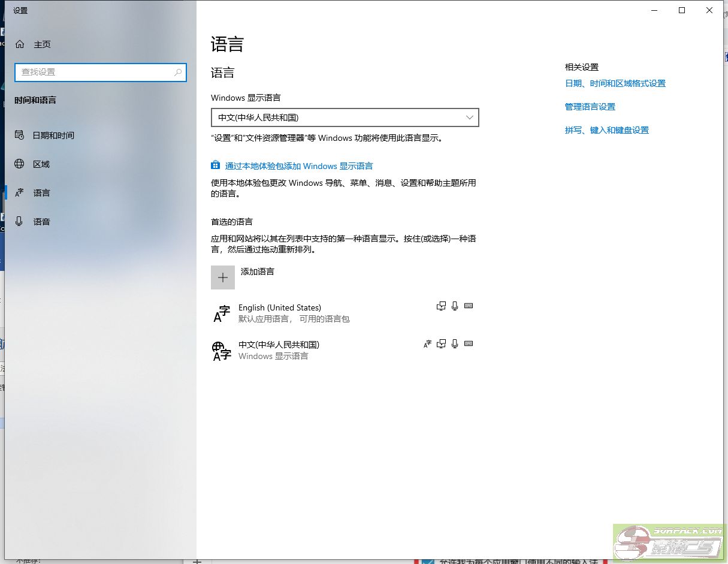Open the 日期、时间和区域格式设置 link

(x=615, y=84)
